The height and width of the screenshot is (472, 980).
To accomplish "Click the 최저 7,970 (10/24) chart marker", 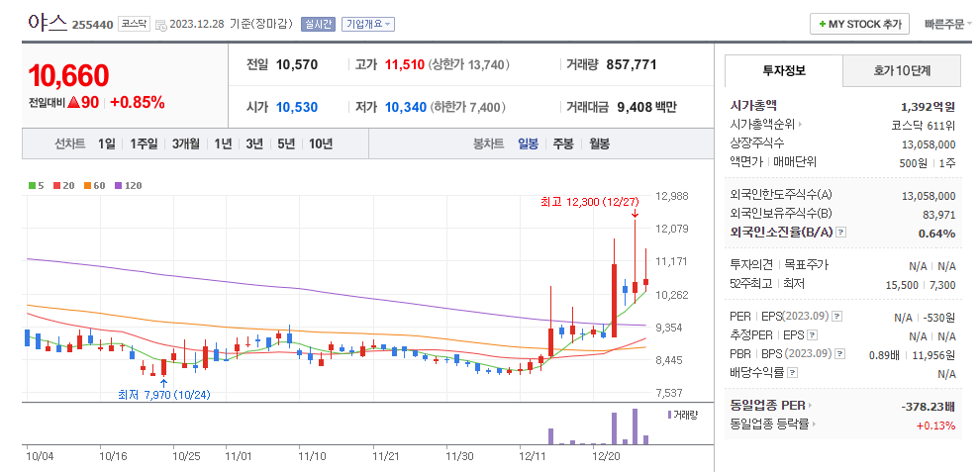I will point(165,395).
